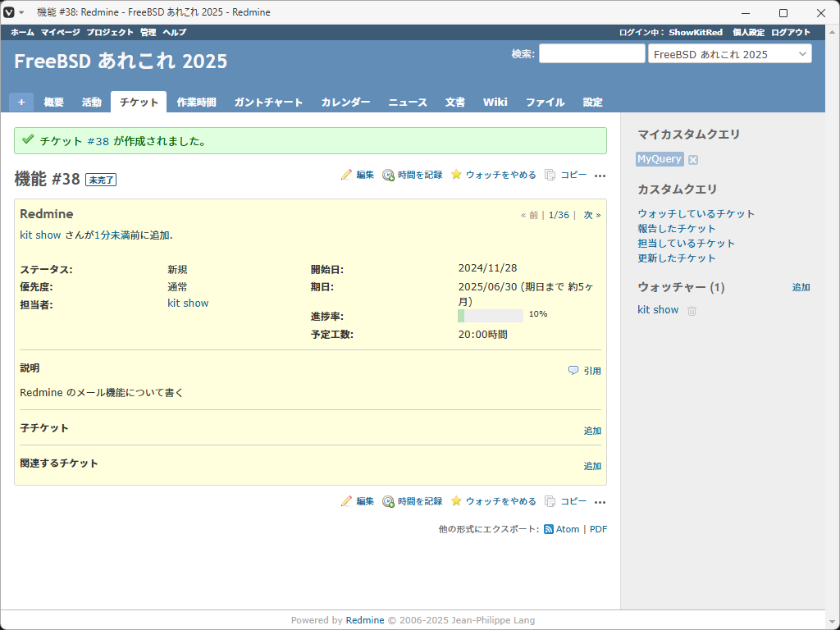Add a subtask via 子チケット 追加
Image resolution: width=840 pixels, height=630 pixels.
592,431
